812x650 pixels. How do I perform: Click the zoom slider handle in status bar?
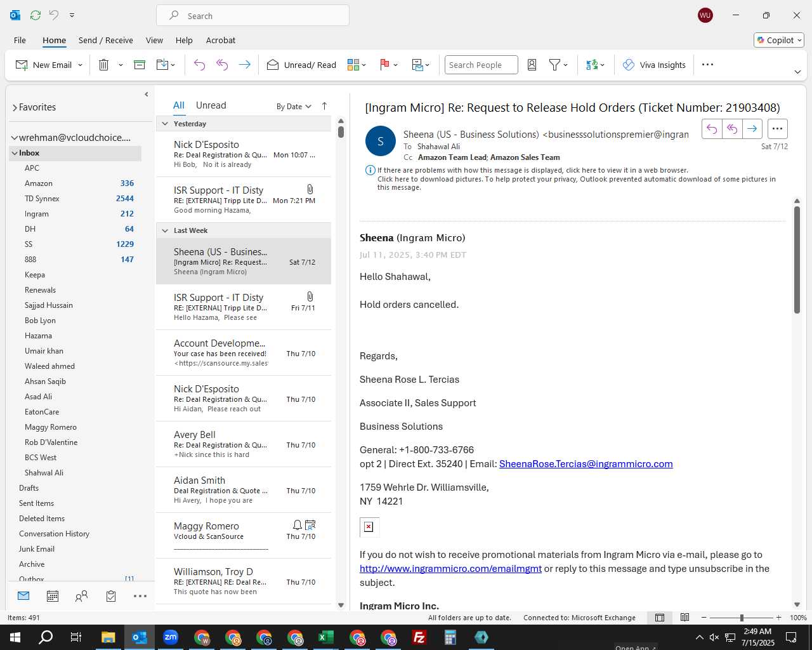coord(742,618)
